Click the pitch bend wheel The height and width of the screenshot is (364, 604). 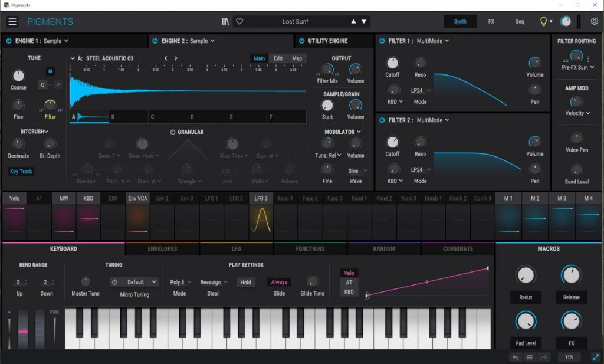23,329
